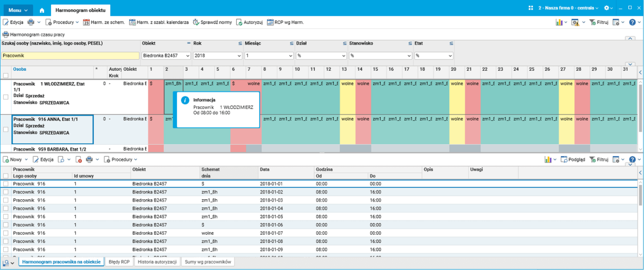Open the Dział filter dropdown
This screenshot has height=270, width=644.
(x=321, y=55)
